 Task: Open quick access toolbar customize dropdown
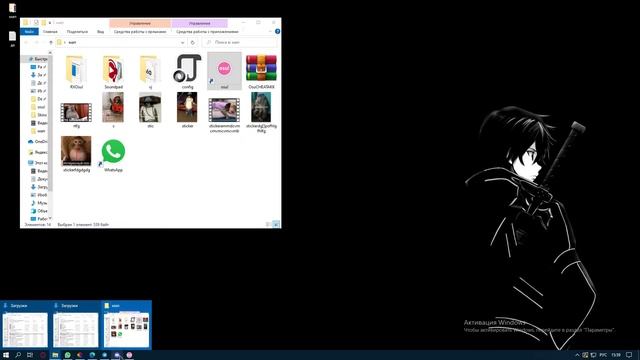pyautogui.click(x=50, y=23)
